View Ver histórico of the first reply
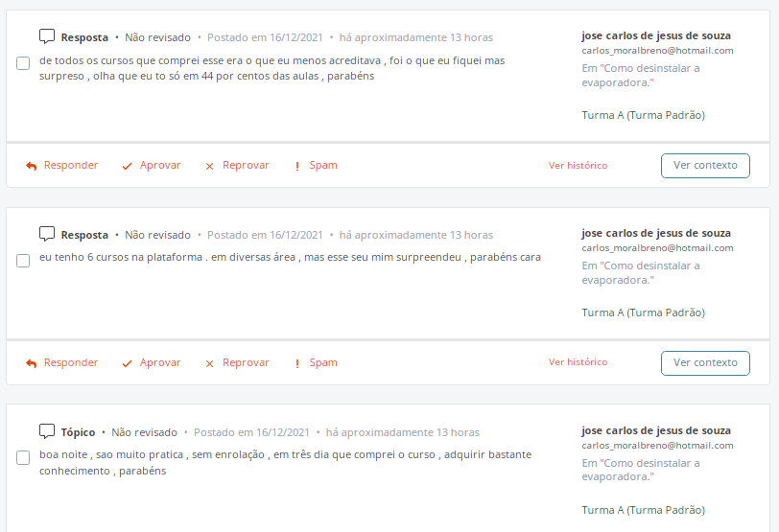Screen dimensions: 779x532 click(578, 166)
